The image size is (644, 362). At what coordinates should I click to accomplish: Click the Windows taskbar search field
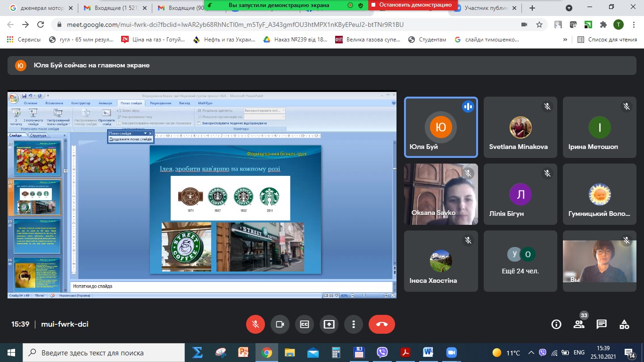point(104,353)
